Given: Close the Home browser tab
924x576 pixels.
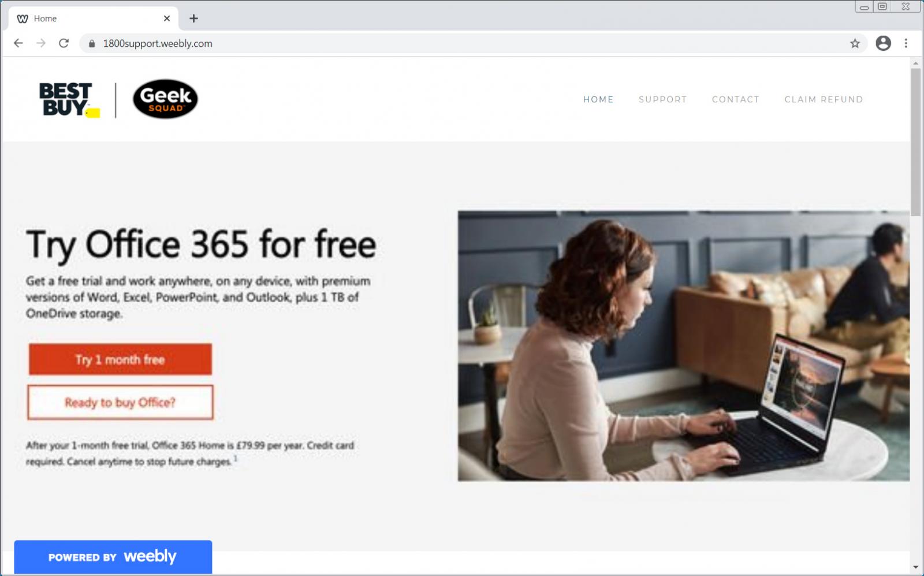Looking at the screenshot, I should [x=167, y=18].
